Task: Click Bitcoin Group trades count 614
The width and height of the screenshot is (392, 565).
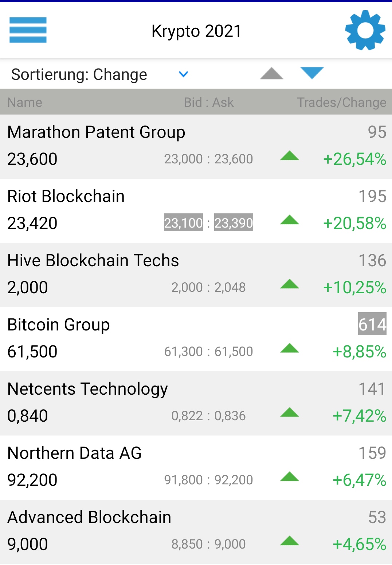Action: click(372, 324)
